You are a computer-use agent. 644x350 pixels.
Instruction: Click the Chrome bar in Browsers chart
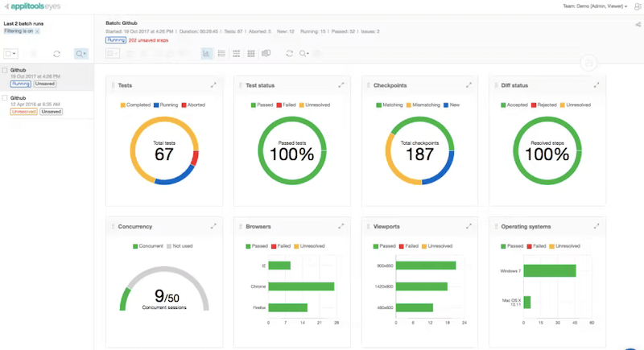click(301, 286)
